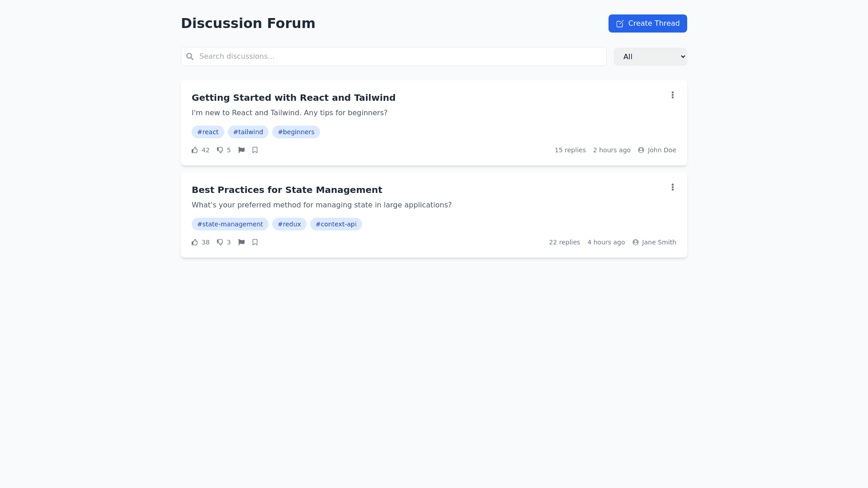
Task: Click Jane Smith's avatar icon
Action: tap(636, 242)
